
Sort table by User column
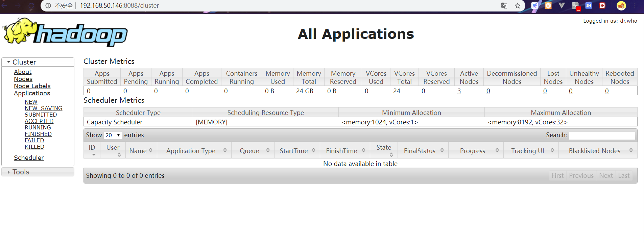tap(113, 150)
